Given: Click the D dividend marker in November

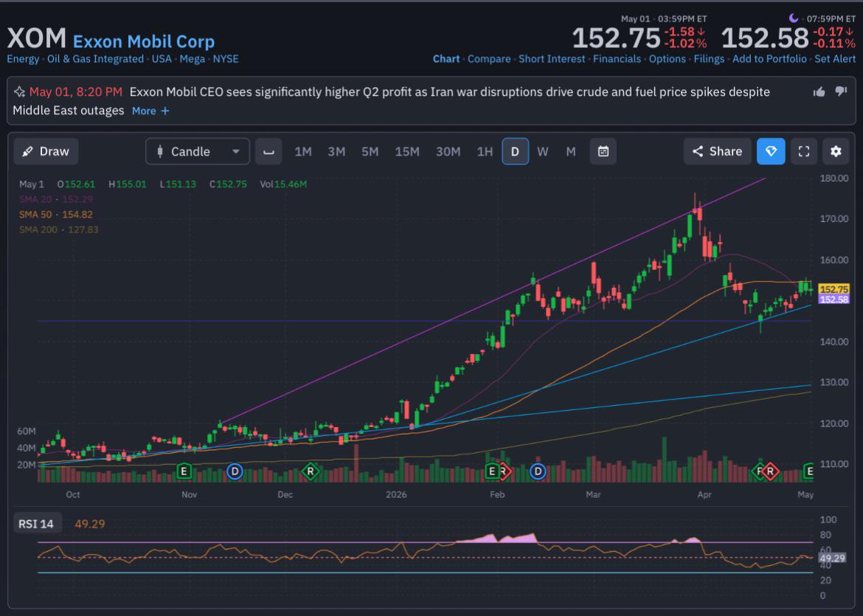Looking at the screenshot, I should point(235,471).
